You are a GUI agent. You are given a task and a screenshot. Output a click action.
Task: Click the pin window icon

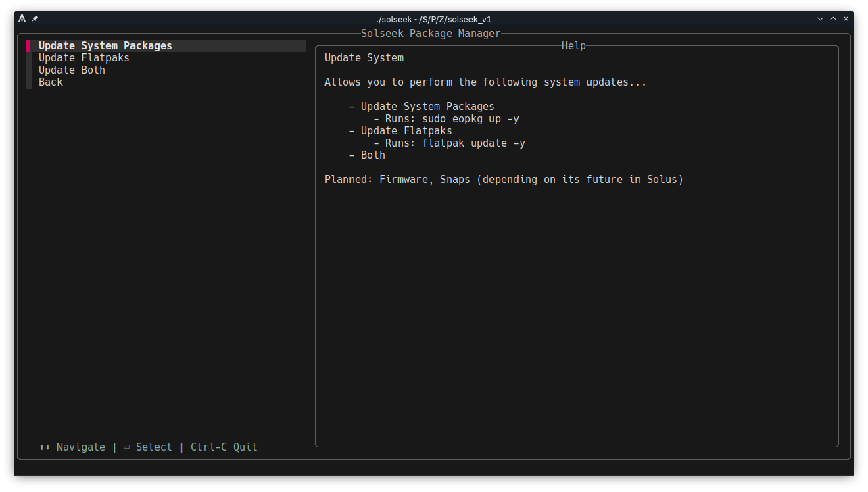(x=35, y=19)
